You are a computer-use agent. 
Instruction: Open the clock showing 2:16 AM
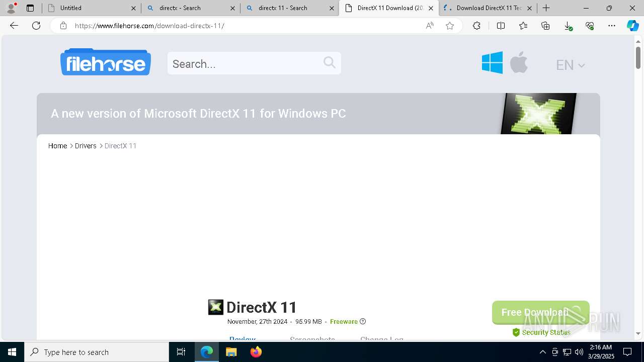click(x=601, y=352)
